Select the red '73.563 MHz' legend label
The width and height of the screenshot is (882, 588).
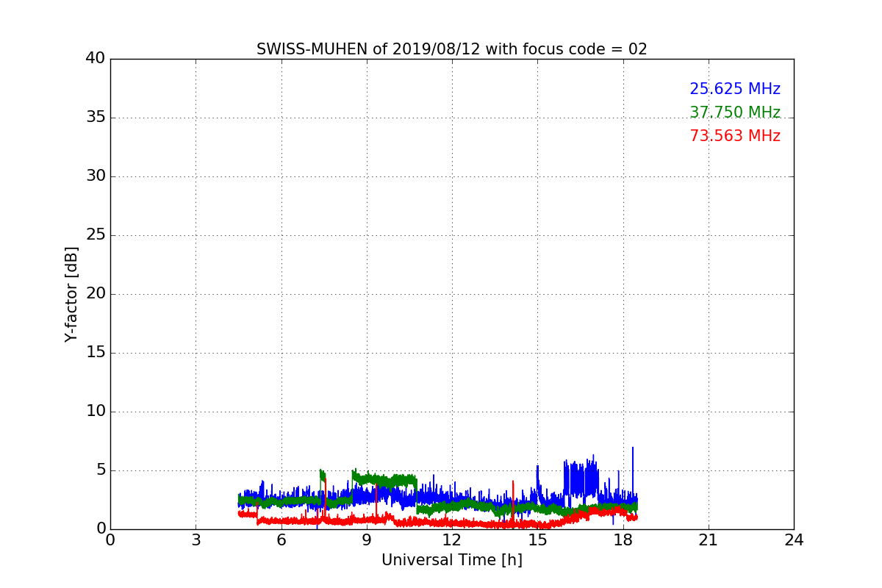(x=735, y=136)
